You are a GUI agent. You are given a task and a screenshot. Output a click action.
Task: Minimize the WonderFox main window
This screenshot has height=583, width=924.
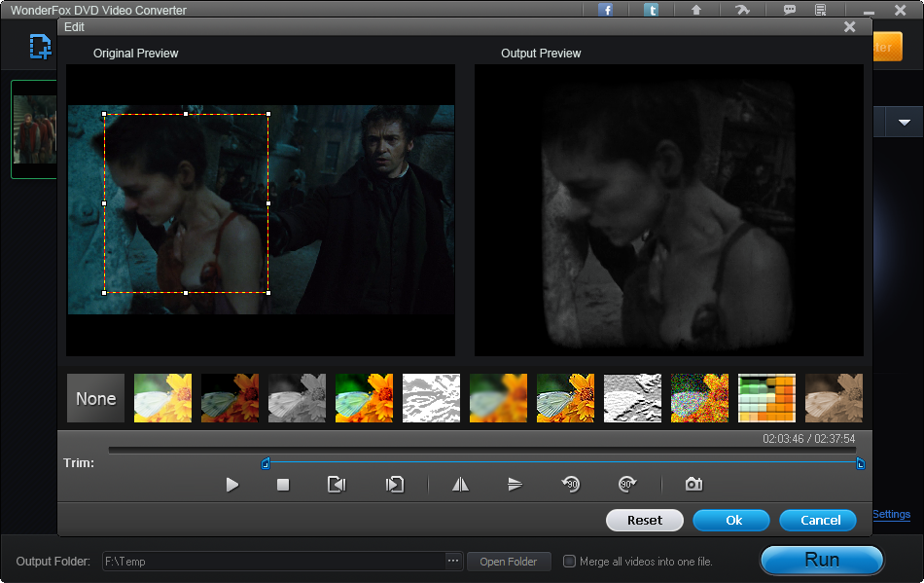coord(869,11)
